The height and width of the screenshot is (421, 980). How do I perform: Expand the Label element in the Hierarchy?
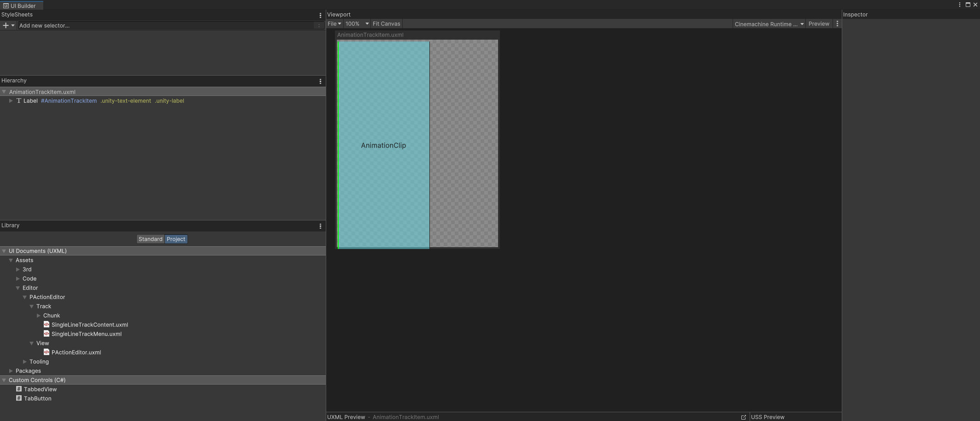11,101
